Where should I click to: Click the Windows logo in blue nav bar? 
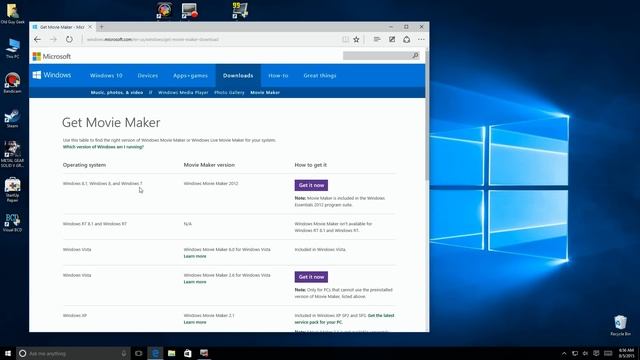(x=52, y=75)
